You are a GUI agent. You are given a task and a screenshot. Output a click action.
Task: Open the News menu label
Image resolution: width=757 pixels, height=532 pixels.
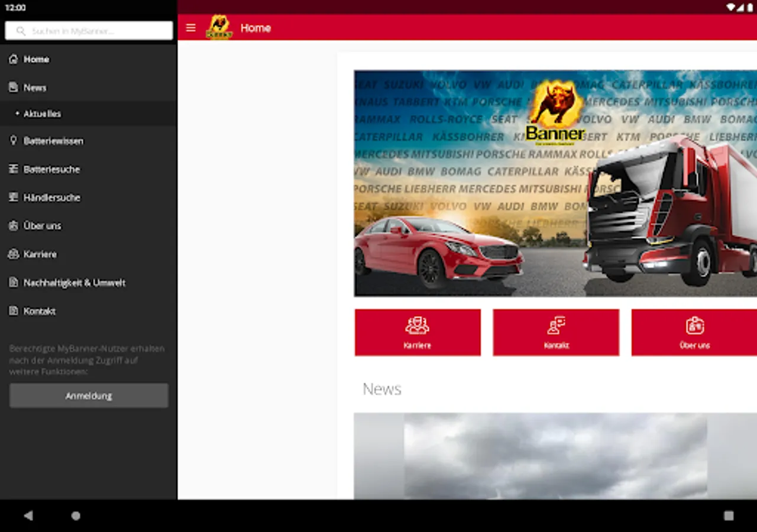[x=35, y=87]
